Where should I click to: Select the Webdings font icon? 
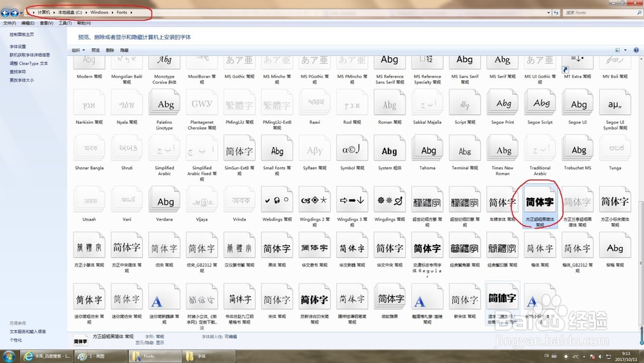(x=277, y=200)
